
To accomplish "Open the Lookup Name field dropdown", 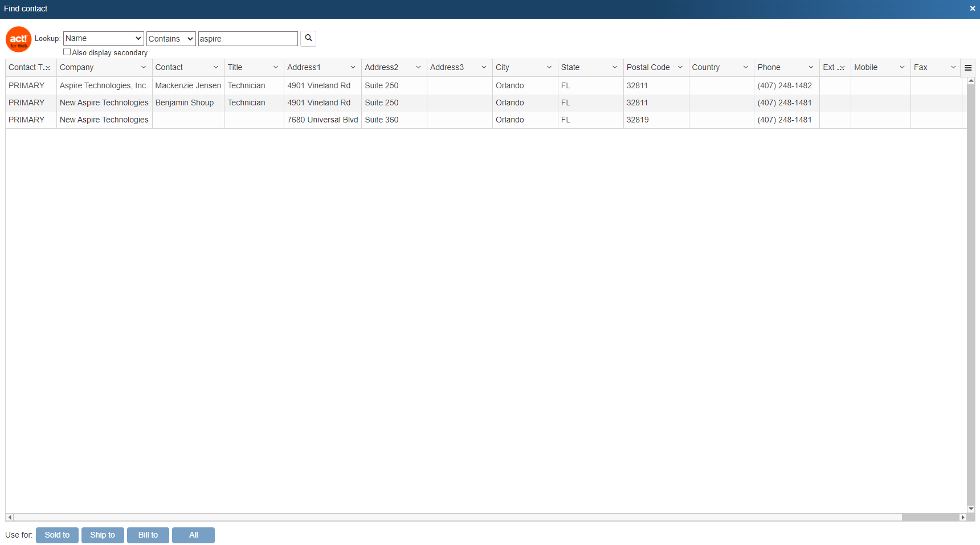I will [103, 38].
